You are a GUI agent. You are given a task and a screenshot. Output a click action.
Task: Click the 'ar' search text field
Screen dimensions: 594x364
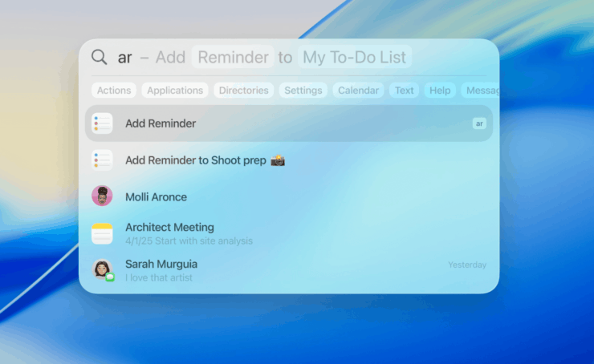pyautogui.click(x=125, y=58)
